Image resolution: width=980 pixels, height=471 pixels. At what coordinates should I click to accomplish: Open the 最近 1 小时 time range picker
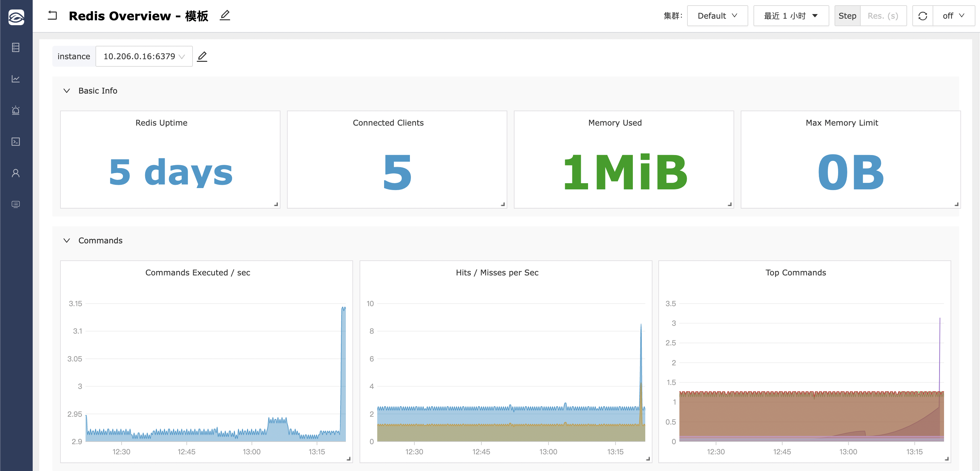point(790,16)
